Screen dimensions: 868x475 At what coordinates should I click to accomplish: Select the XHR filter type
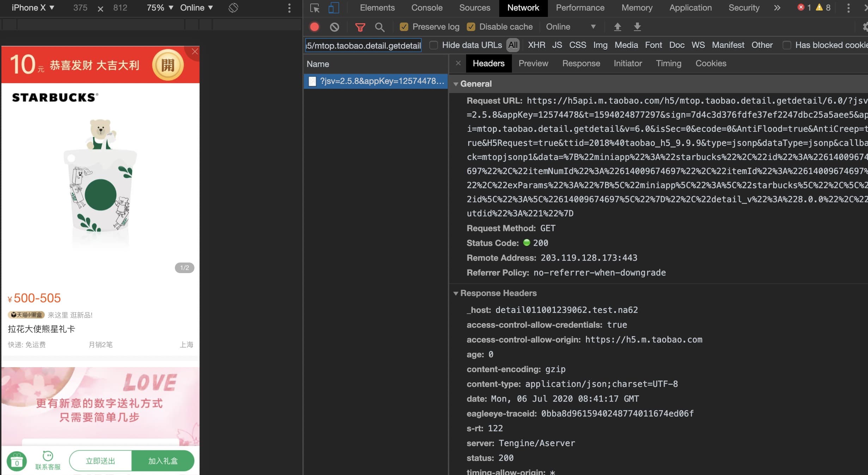click(536, 45)
